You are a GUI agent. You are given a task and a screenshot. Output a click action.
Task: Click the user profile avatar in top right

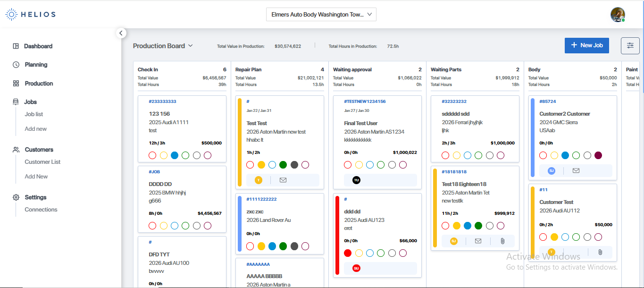pos(618,14)
